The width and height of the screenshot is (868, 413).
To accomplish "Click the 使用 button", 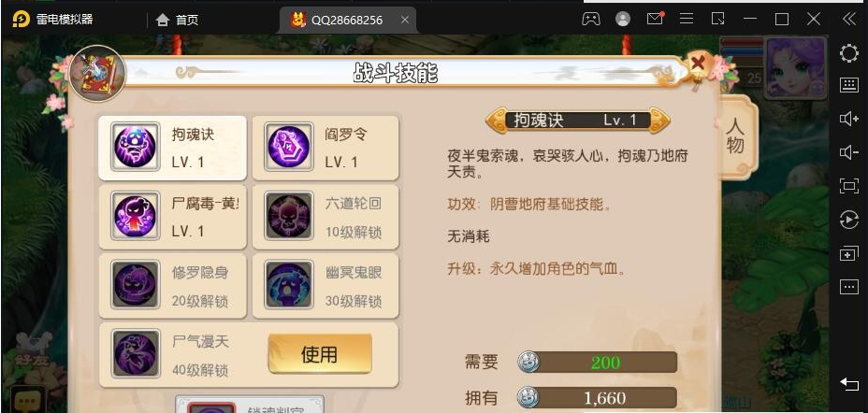I will (x=320, y=354).
